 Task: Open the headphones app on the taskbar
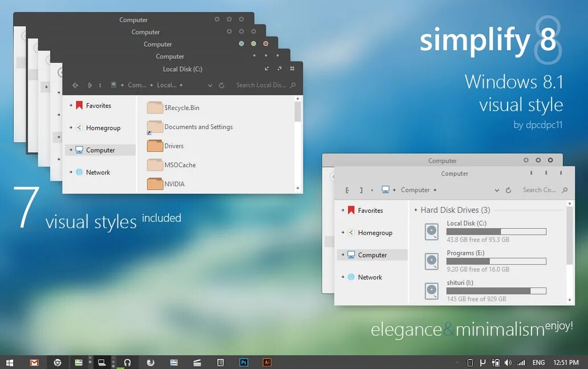tap(127, 363)
